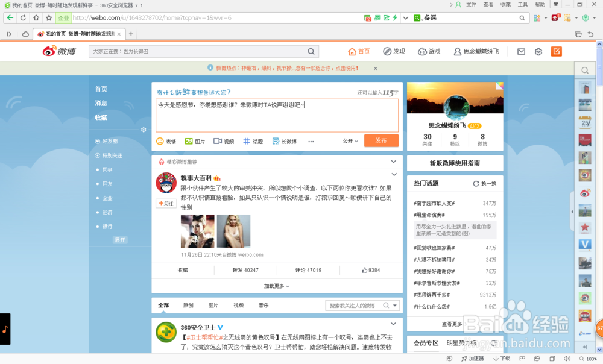The image size is (603, 364).
Task: Open the mail messages icon
Action: click(521, 51)
